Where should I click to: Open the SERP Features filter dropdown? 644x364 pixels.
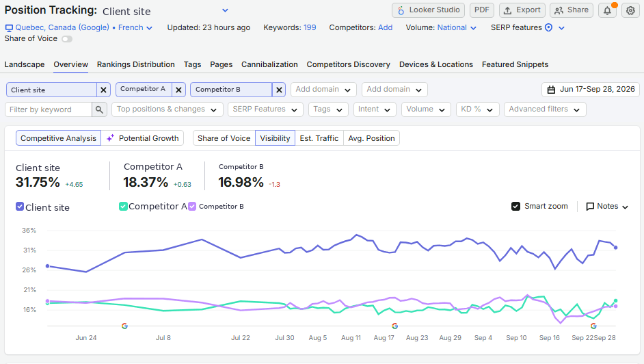pos(265,109)
